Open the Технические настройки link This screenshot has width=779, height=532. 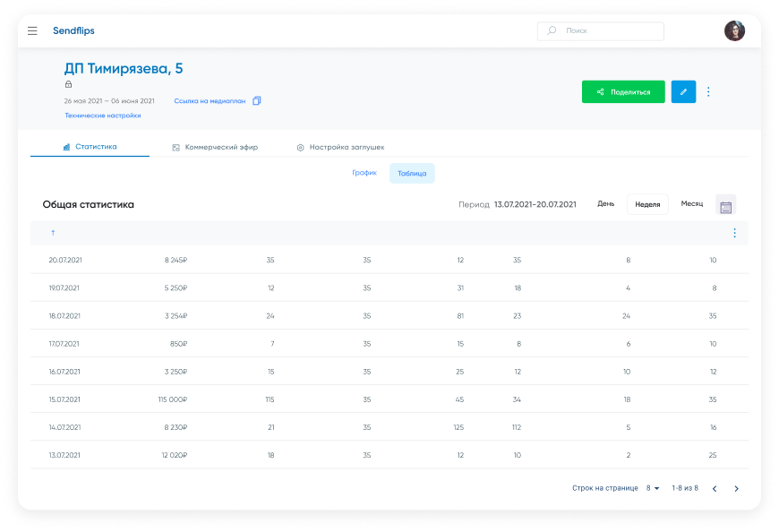click(102, 116)
